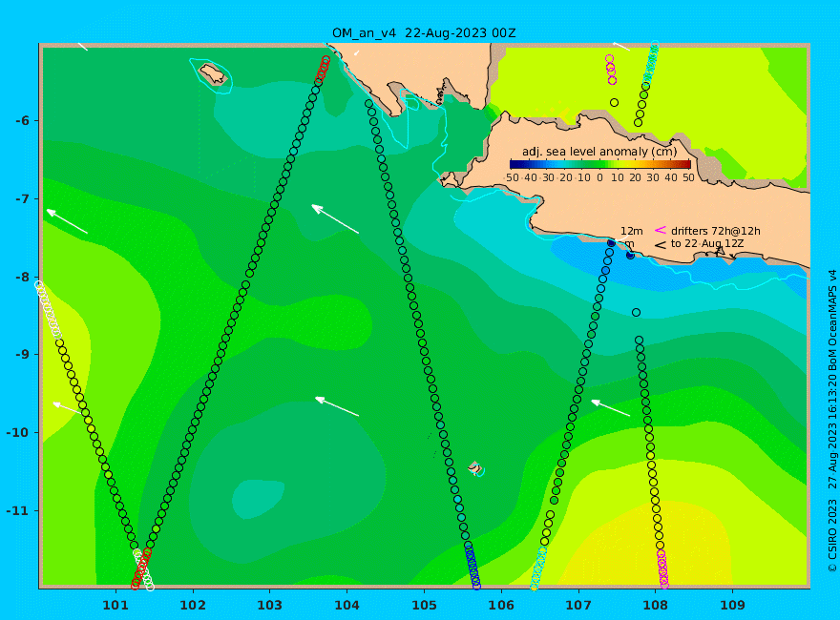Viewport: 840px width, 620px height.
Task: Click the filled blue dot at the coast near 107.4E
Action: 611,243
